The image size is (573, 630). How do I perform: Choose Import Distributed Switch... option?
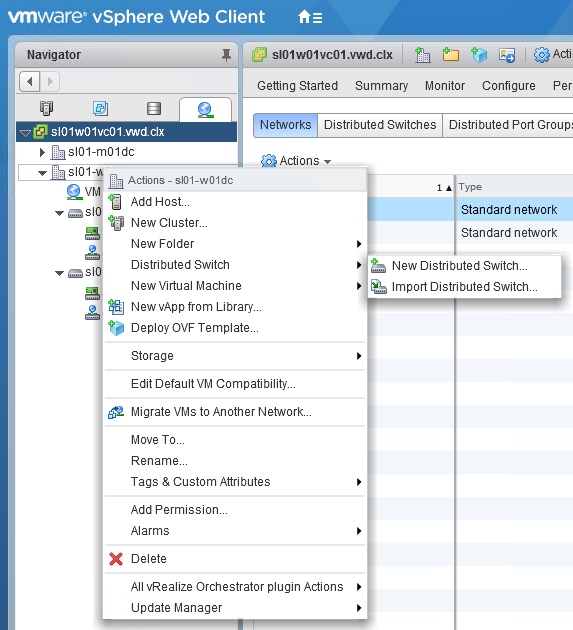465,287
